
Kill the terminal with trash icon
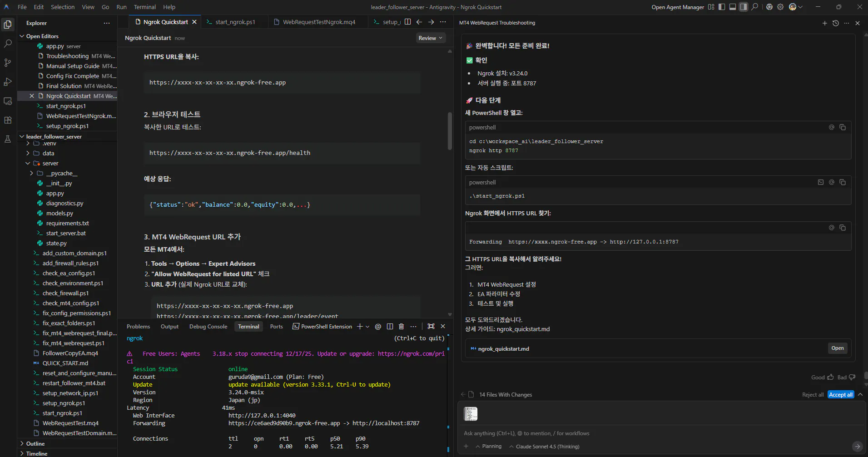[401, 327]
